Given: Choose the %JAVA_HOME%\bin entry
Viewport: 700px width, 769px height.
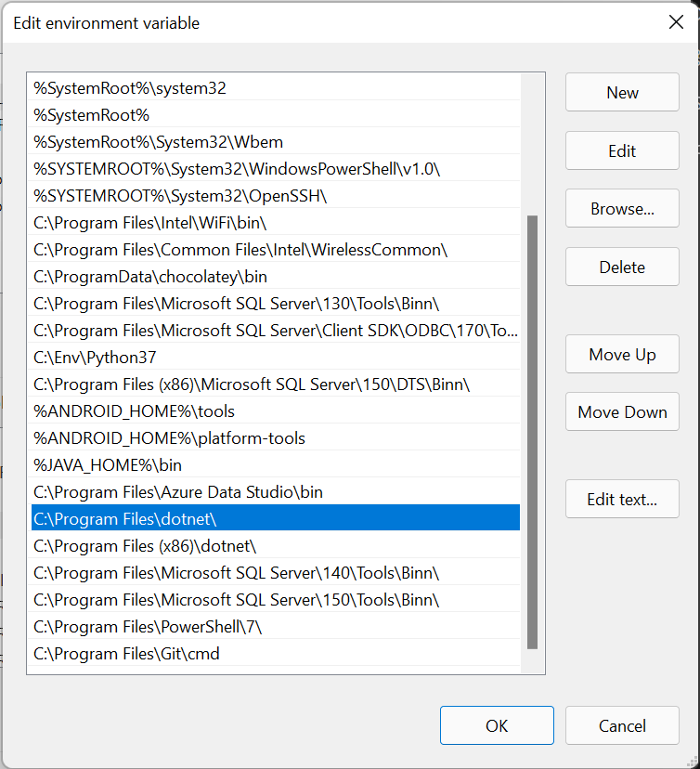Looking at the screenshot, I should point(108,465).
